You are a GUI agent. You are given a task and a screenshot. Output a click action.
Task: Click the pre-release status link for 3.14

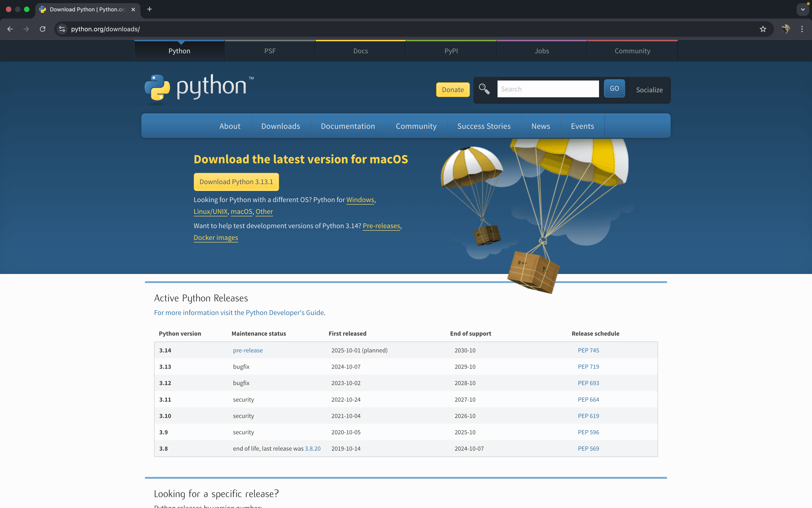point(248,350)
